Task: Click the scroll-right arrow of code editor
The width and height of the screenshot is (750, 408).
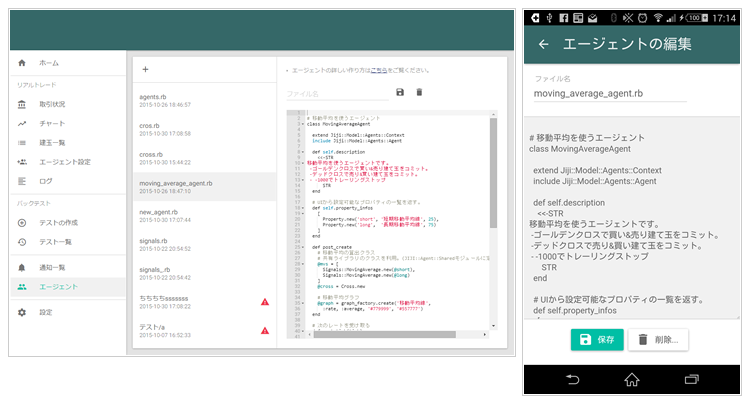Action: click(485, 334)
